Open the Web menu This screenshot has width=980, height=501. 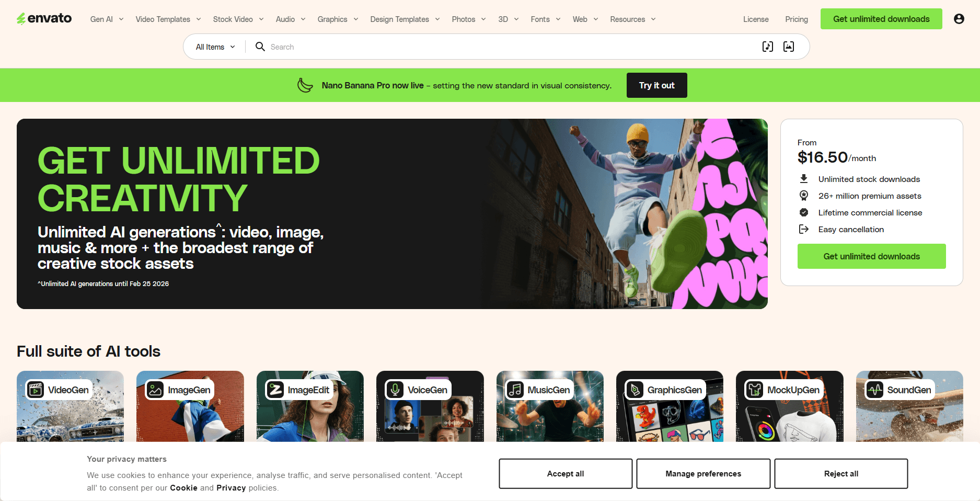(585, 19)
